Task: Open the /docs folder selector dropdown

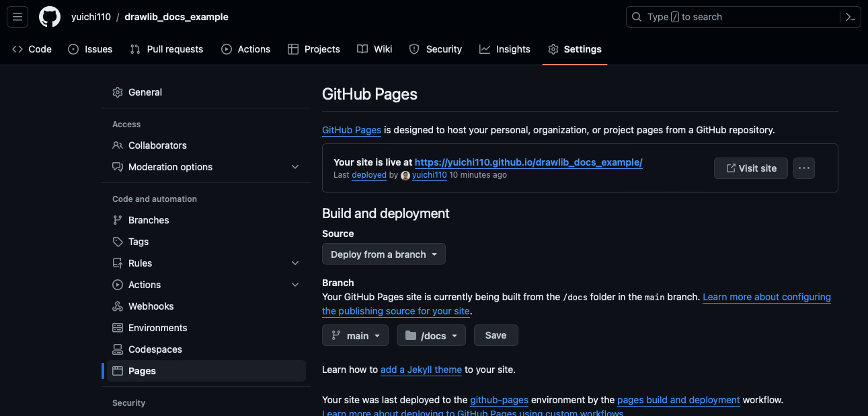Action: 431,335
